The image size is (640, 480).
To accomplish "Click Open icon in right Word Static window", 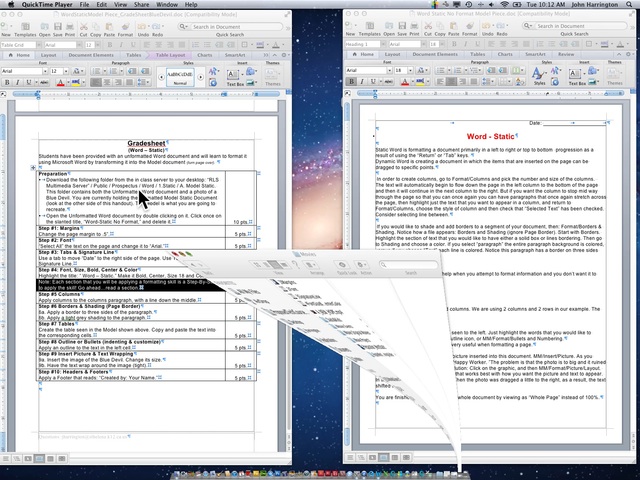I will click(x=389, y=26).
